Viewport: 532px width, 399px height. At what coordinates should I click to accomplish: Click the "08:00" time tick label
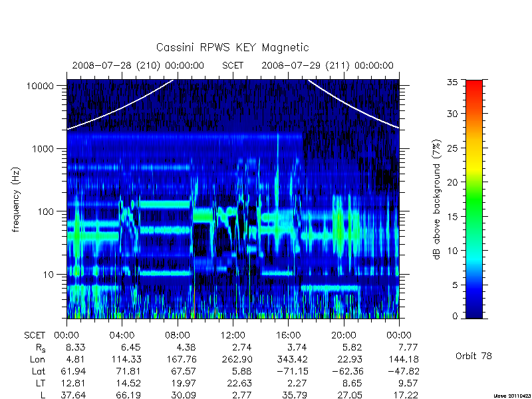tap(178, 336)
